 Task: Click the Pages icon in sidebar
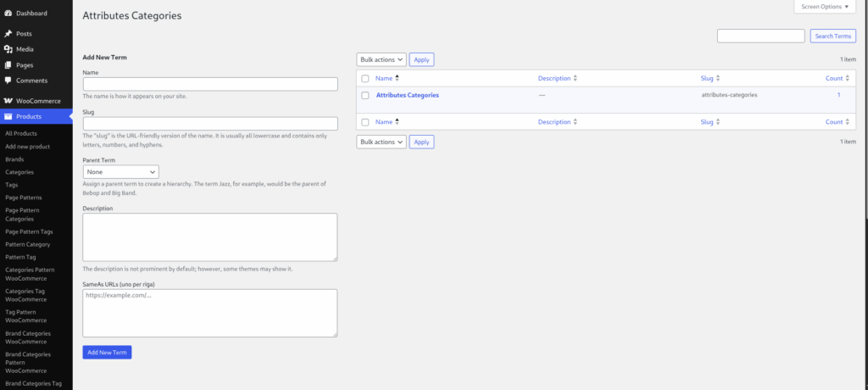coord(8,64)
